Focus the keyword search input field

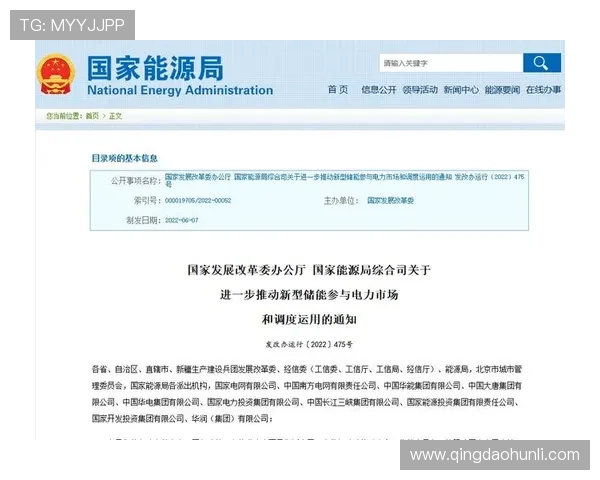[x=451, y=63]
